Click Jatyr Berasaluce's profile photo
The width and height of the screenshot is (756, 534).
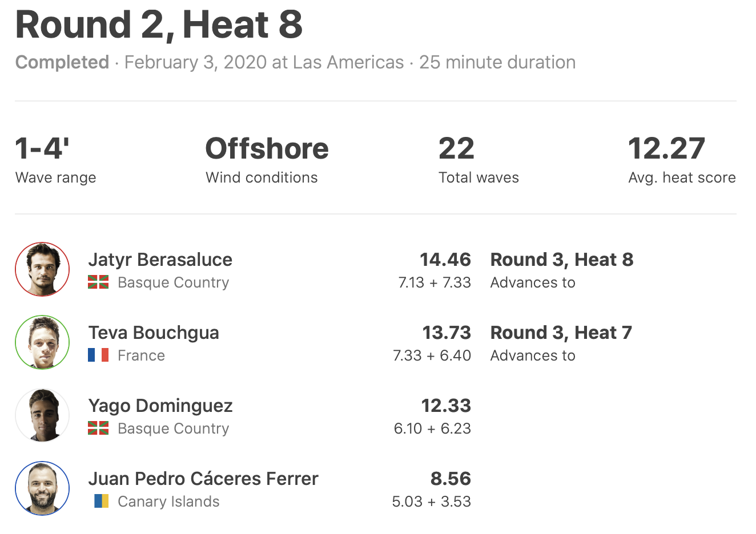pyautogui.click(x=42, y=269)
